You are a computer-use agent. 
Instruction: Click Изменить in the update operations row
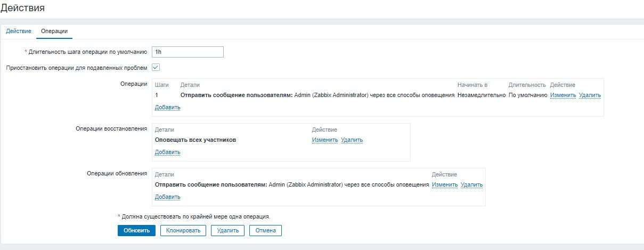[x=445, y=184]
